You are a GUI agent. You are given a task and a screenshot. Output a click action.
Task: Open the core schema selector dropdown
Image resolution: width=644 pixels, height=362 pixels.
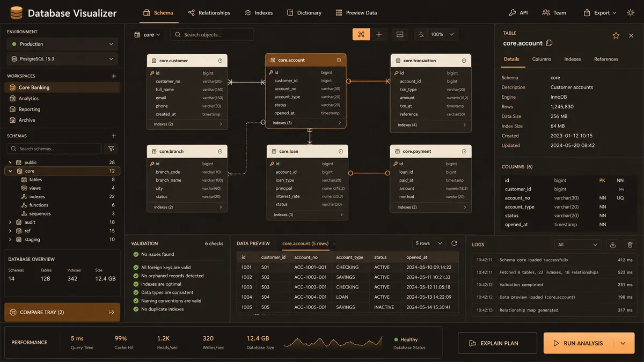(x=148, y=34)
